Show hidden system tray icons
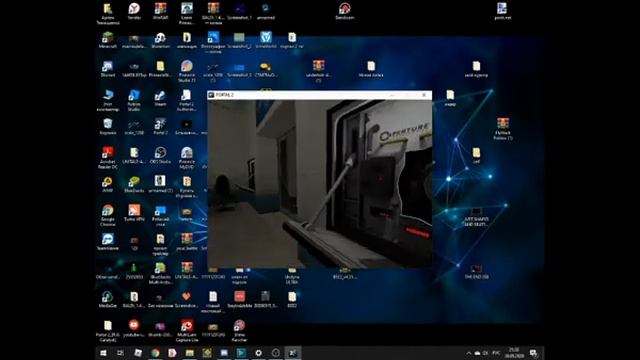 tap(469, 353)
